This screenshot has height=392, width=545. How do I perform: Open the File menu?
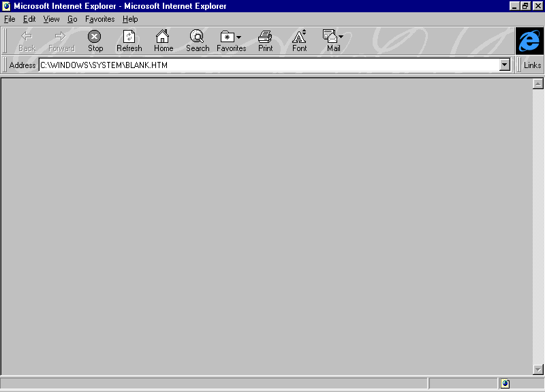tap(10, 19)
